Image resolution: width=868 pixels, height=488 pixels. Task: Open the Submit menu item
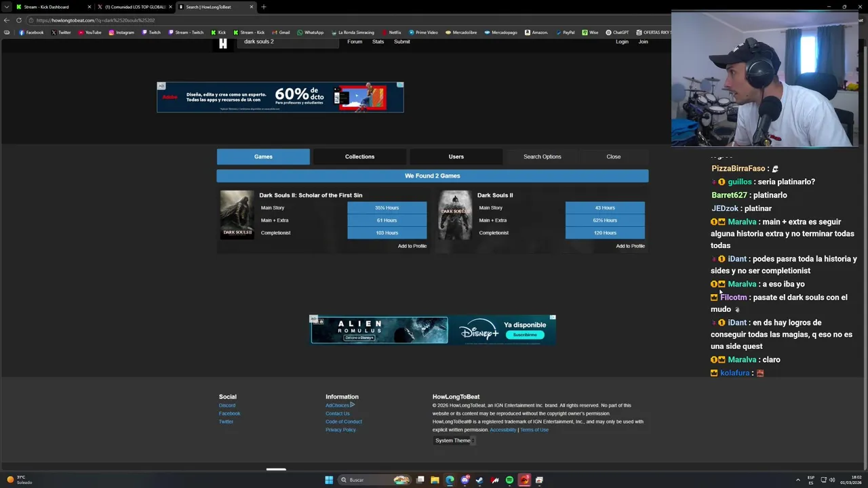click(x=401, y=42)
